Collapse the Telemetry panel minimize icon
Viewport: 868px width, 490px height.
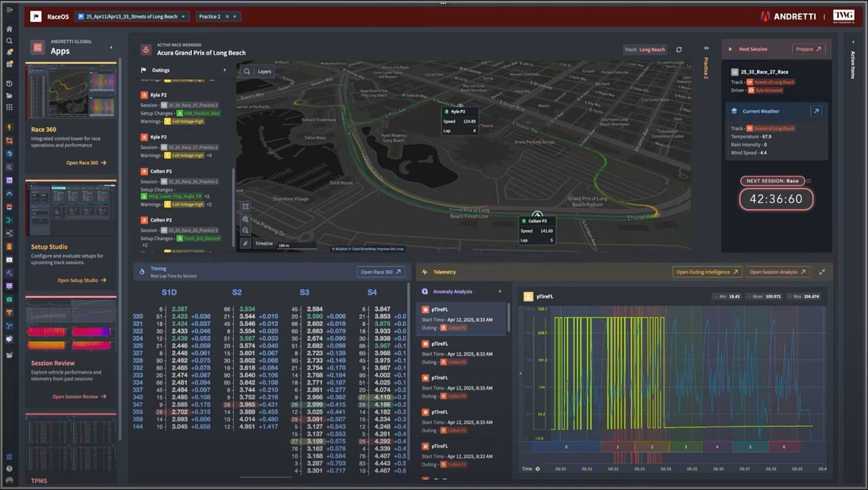pyautogui.click(x=822, y=272)
